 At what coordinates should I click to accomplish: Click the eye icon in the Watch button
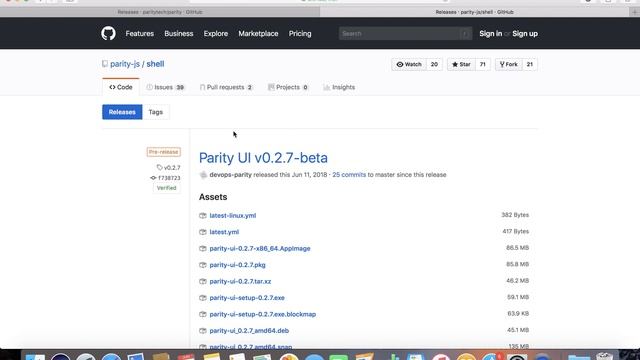(x=400, y=64)
